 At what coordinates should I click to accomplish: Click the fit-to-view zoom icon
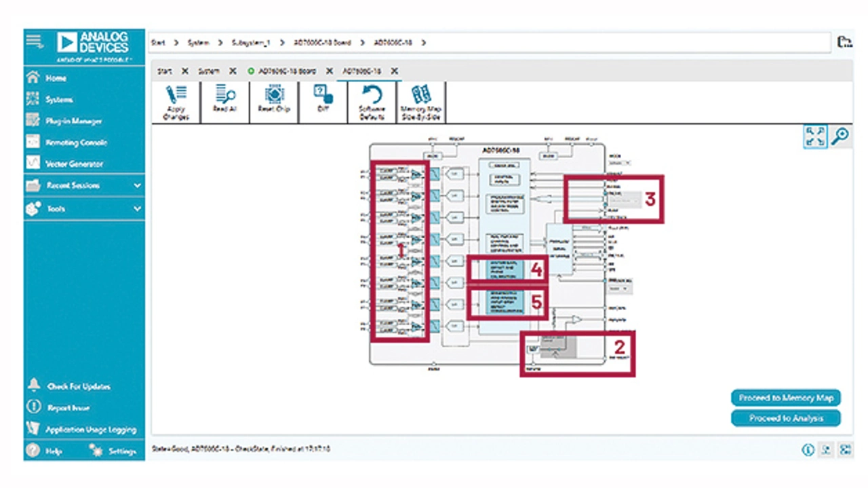click(x=815, y=136)
